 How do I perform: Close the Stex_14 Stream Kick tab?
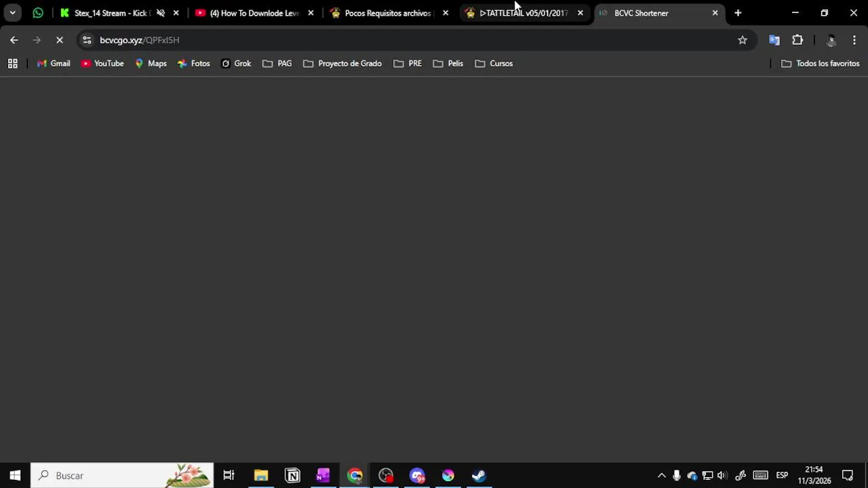point(176,13)
